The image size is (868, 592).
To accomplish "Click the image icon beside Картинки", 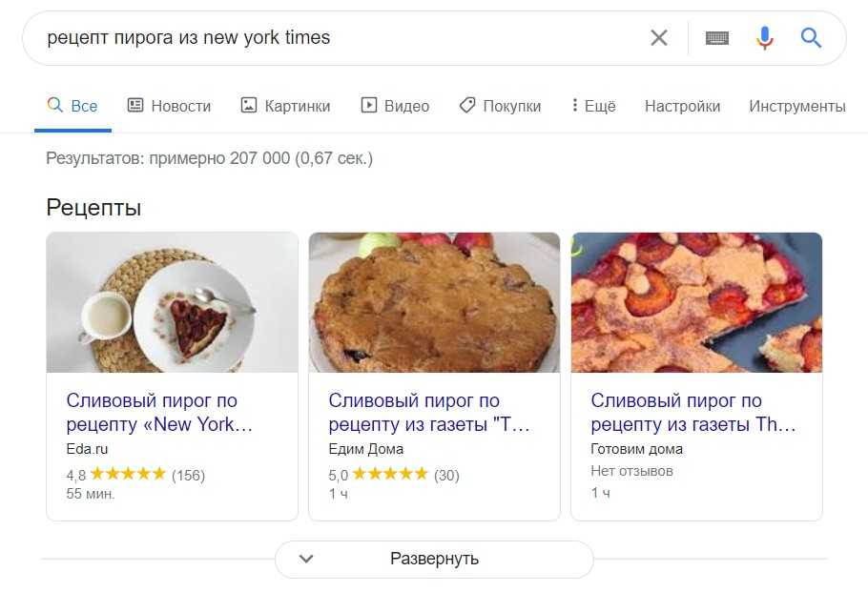I will click(x=249, y=106).
